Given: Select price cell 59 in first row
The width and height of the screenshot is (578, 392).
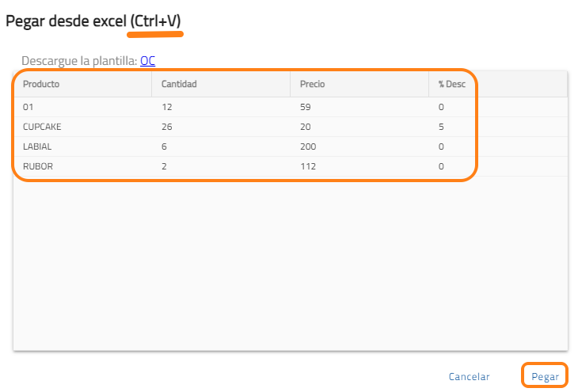Looking at the screenshot, I should (x=306, y=106).
